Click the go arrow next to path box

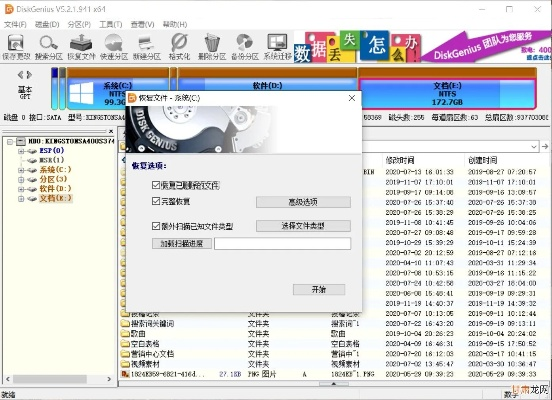coord(545,146)
